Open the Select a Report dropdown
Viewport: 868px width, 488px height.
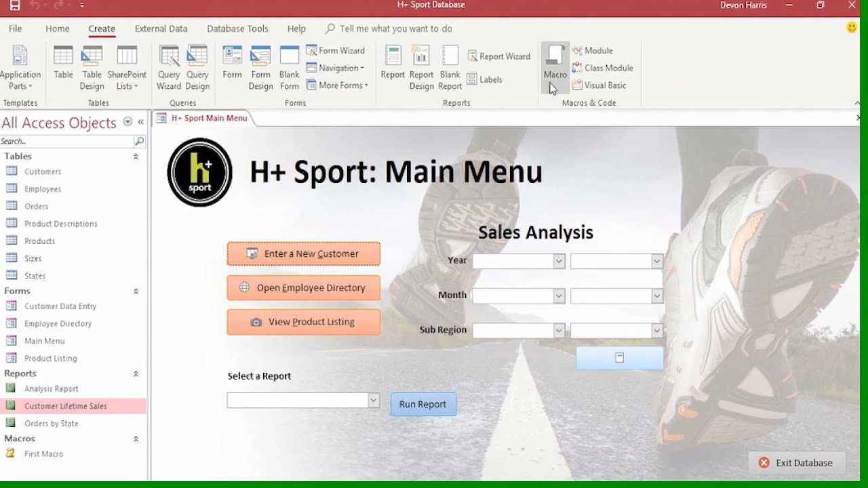pos(373,401)
